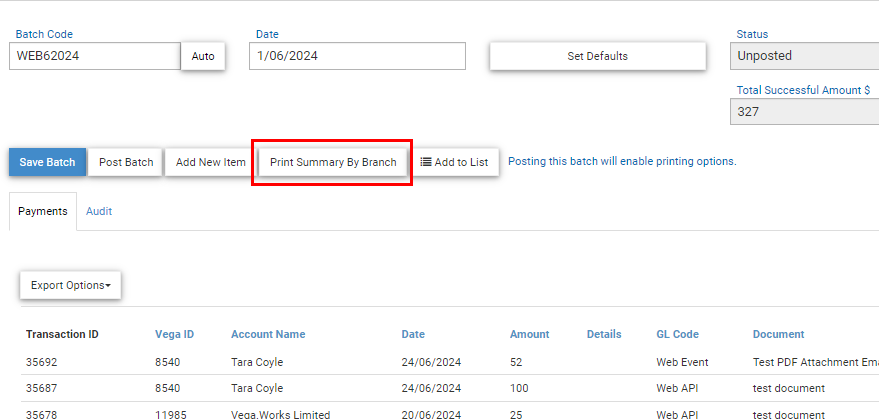The height and width of the screenshot is (419, 879).
Task: Click the Set Defaults button
Action: pyautogui.click(x=598, y=56)
